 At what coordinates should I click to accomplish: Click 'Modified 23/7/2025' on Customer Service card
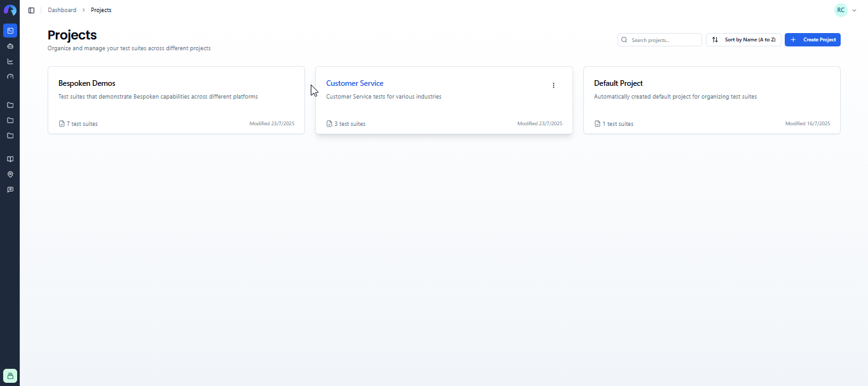point(539,124)
